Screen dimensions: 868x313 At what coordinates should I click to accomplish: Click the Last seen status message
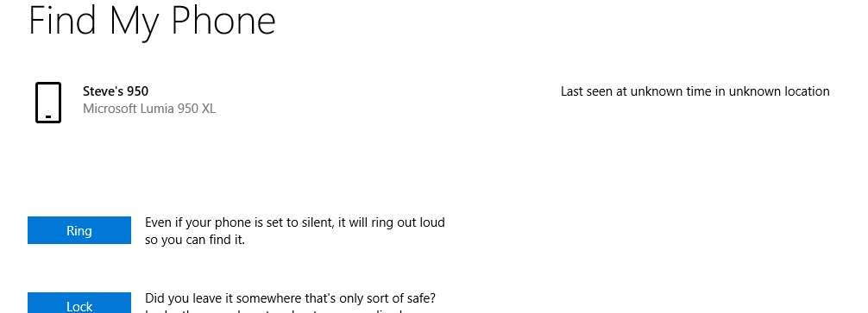tap(695, 91)
